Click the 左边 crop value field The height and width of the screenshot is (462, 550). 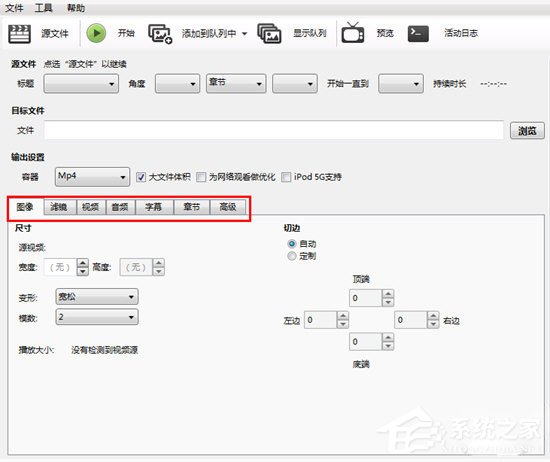320,320
